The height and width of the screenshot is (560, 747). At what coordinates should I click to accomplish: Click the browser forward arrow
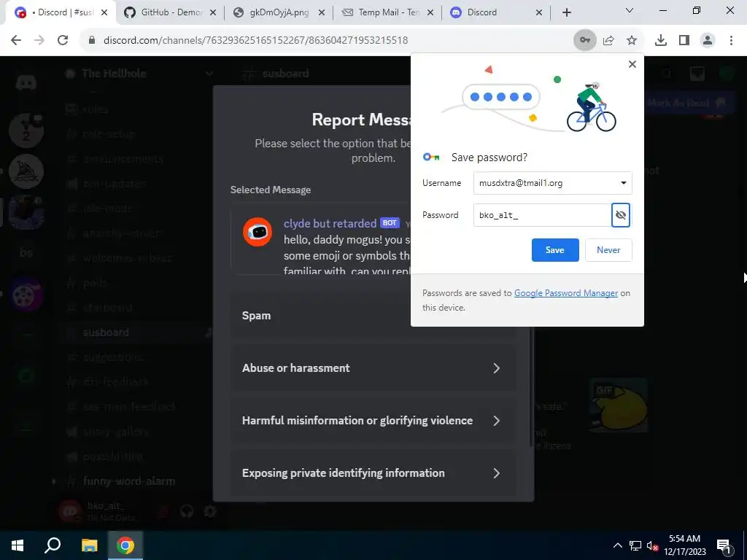pos(39,41)
